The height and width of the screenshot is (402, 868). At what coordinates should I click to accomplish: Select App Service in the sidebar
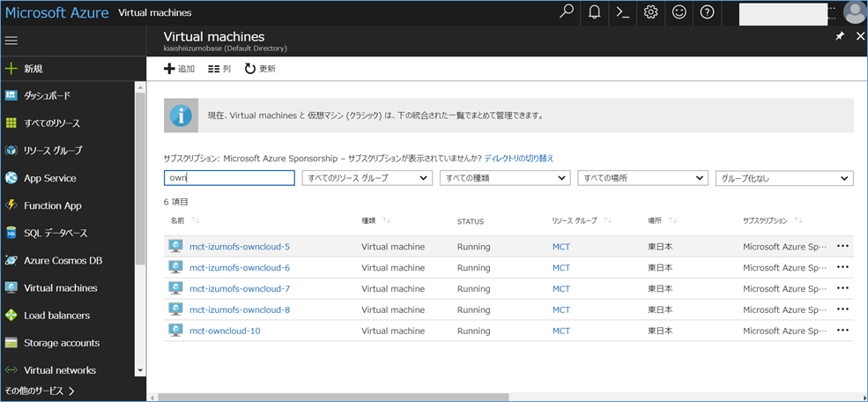[49, 178]
